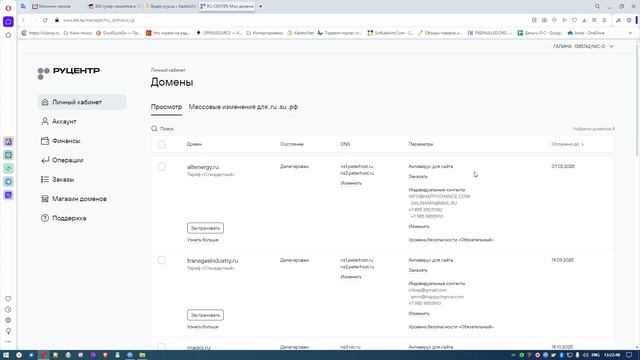Sort by Оплачен до column arrow

tap(582, 144)
